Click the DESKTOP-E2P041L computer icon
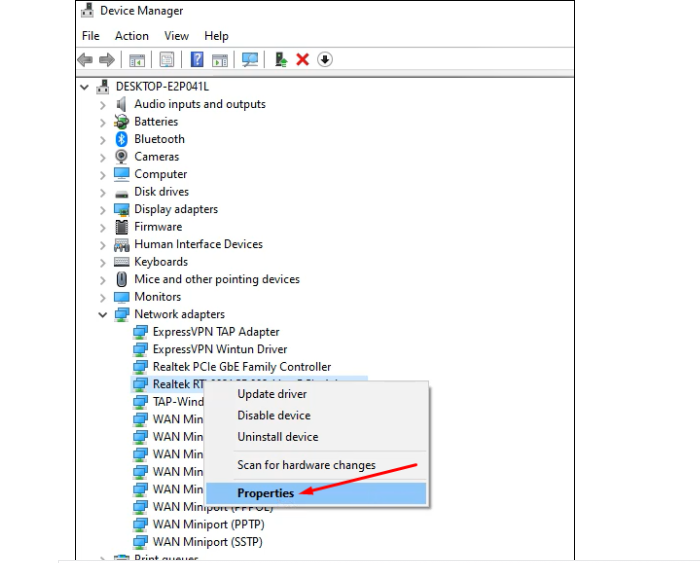The height and width of the screenshot is (563, 700). pyautogui.click(x=103, y=86)
